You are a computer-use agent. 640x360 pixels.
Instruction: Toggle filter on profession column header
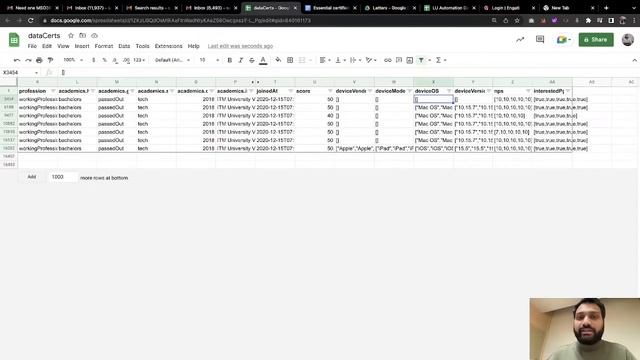click(53, 91)
